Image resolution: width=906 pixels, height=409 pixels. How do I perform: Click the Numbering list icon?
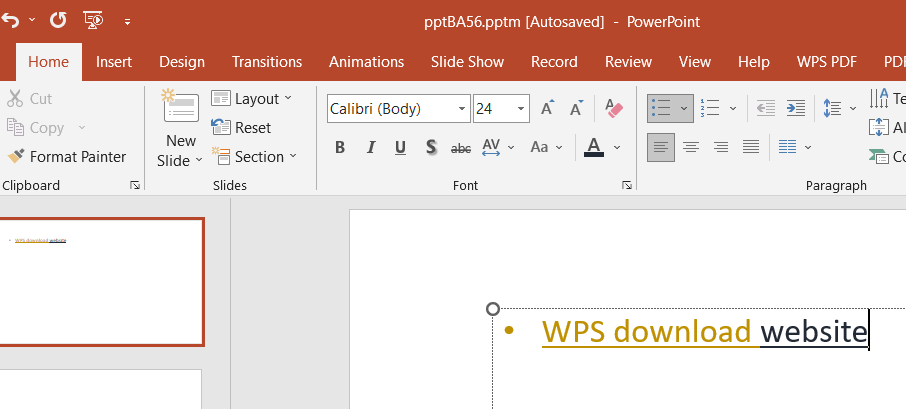pyautogui.click(x=710, y=108)
